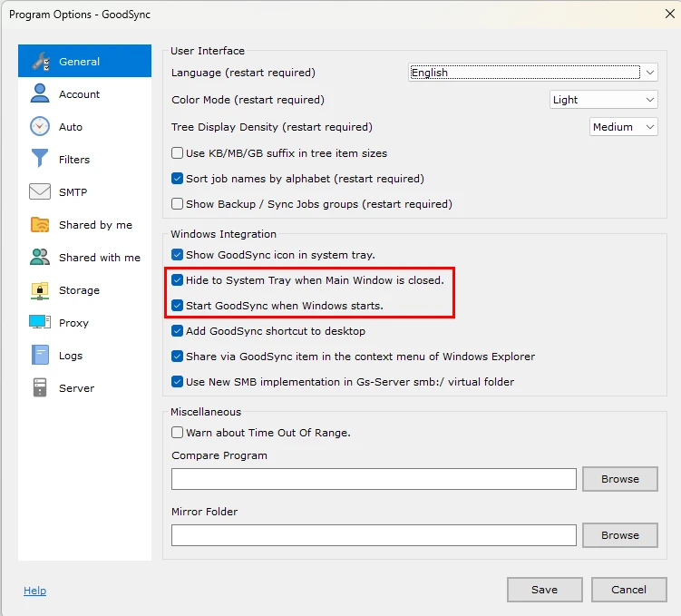Open the Auto settings section

[84, 126]
